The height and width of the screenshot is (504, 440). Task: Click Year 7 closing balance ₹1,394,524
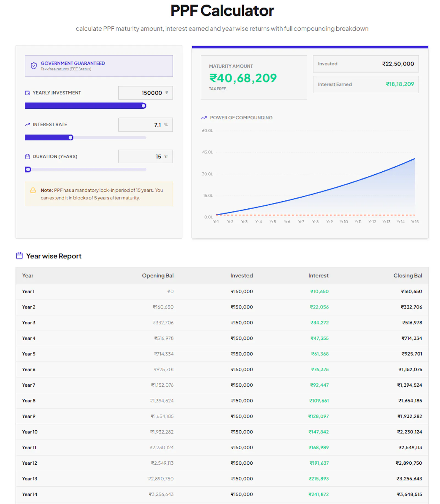pyautogui.click(x=409, y=385)
